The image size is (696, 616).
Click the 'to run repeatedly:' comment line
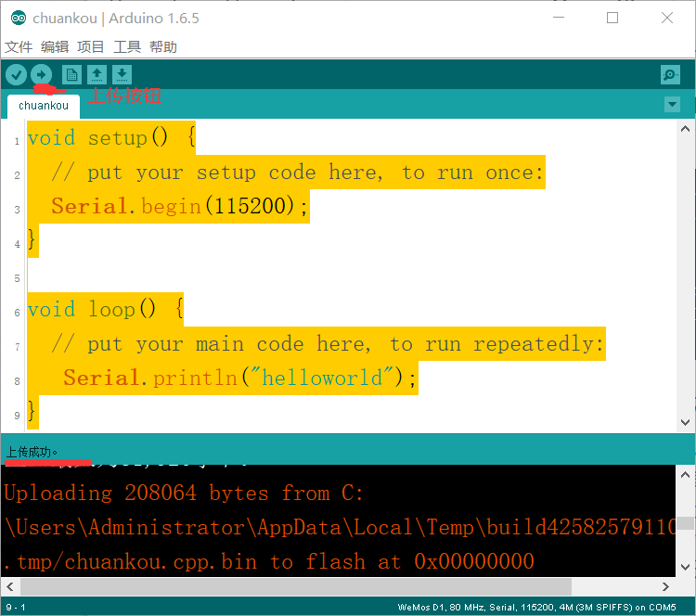328,344
